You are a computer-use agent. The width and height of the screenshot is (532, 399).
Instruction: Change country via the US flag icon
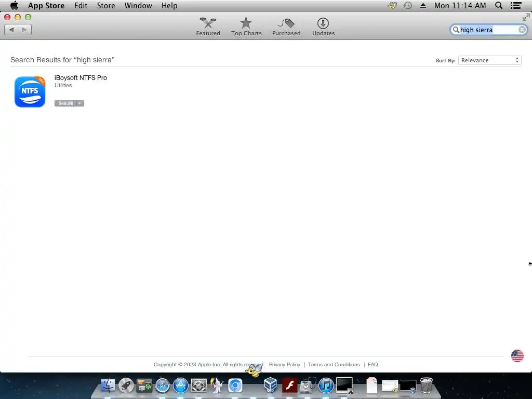(x=517, y=356)
